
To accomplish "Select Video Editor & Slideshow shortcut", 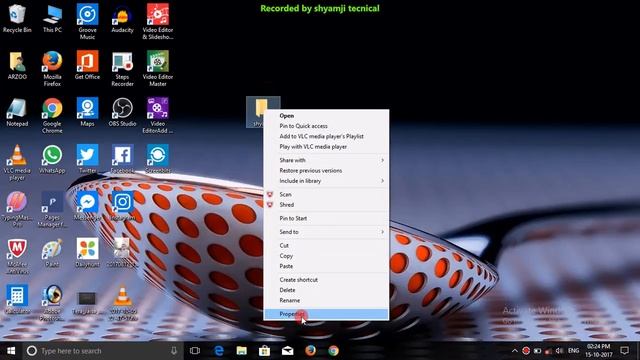I will 158,21.
